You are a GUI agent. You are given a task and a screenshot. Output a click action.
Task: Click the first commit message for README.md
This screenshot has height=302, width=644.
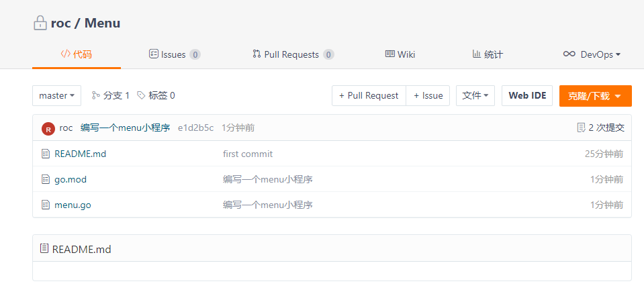(x=248, y=154)
